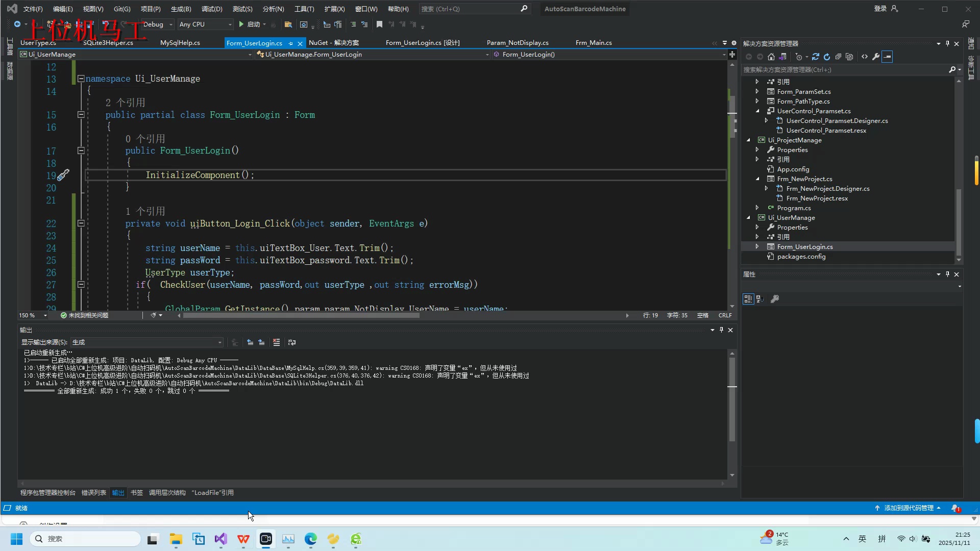Collapse the Ui_ProjectManage project node

click(x=749, y=140)
